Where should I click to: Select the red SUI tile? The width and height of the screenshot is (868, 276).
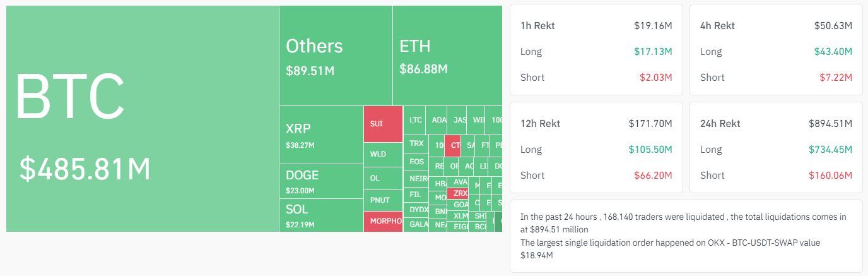pos(383,124)
